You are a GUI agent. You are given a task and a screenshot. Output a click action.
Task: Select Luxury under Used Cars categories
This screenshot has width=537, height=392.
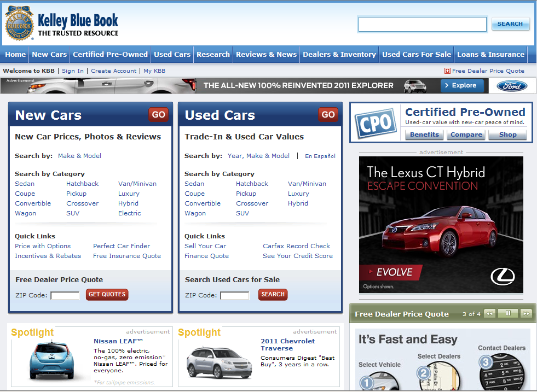point(298,194)
